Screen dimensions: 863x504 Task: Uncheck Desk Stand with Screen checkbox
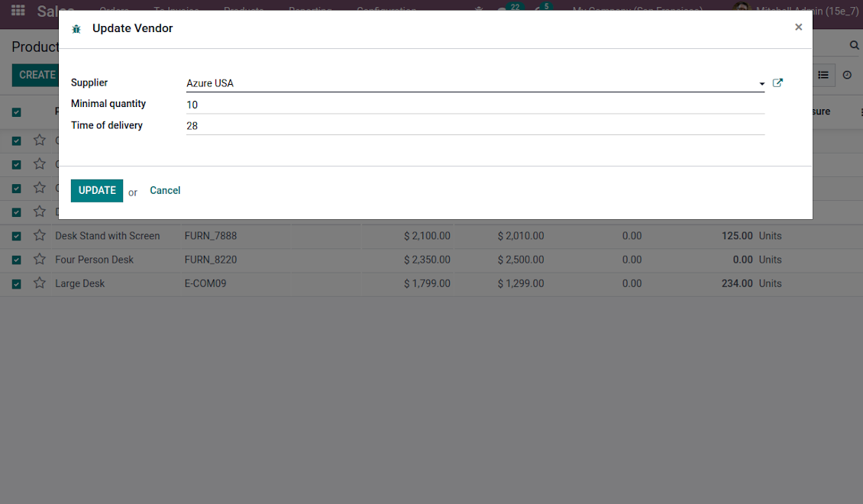click(17, 236)
